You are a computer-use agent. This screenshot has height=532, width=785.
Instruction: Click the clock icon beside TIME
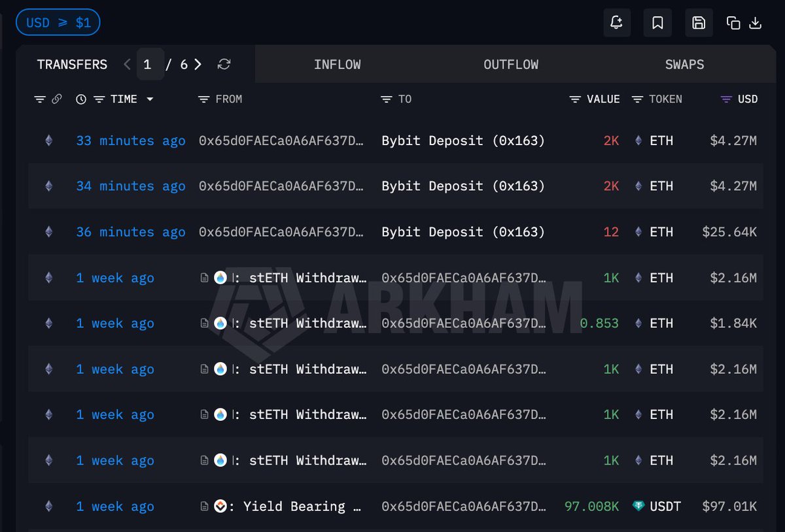[x=81, y=99]
